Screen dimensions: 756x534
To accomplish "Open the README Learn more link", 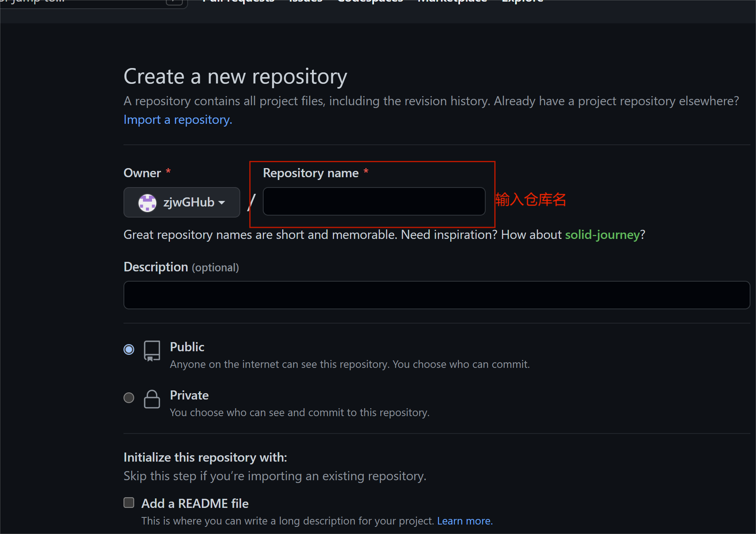I will 465,521.
